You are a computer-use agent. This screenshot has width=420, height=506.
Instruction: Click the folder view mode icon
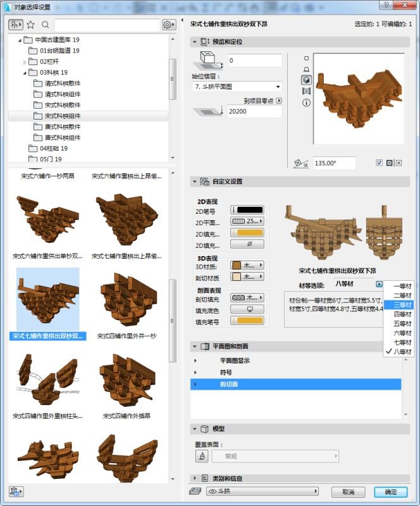16,25
